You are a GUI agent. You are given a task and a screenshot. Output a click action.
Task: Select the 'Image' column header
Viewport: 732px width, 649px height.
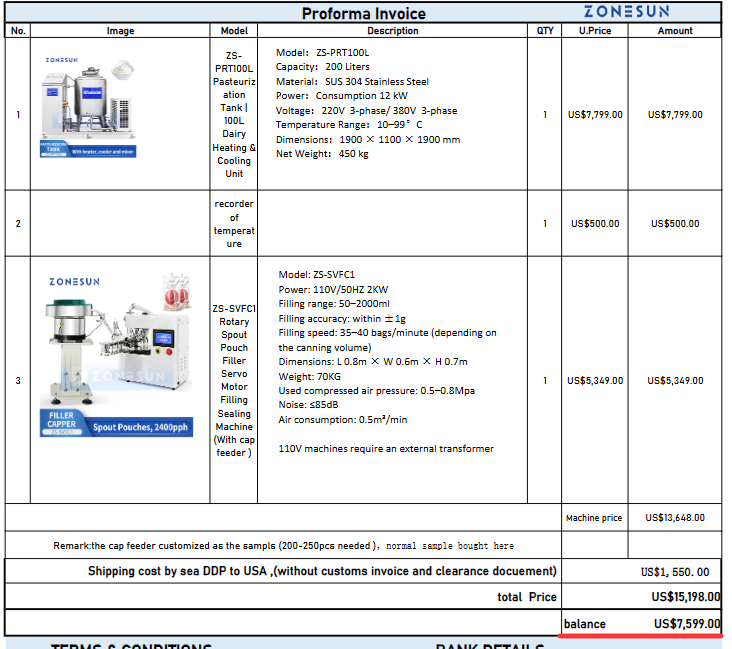tap(120, 31)
